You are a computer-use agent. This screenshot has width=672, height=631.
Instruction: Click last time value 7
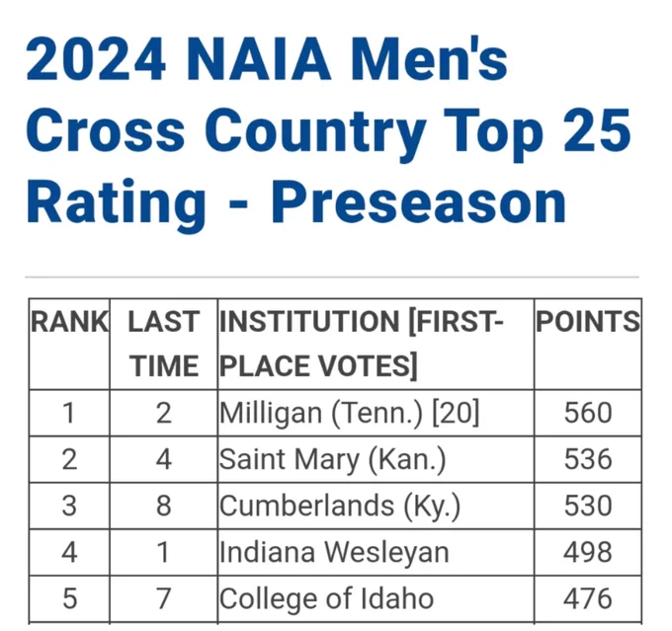pyautogui.click(x=164, y=598)
